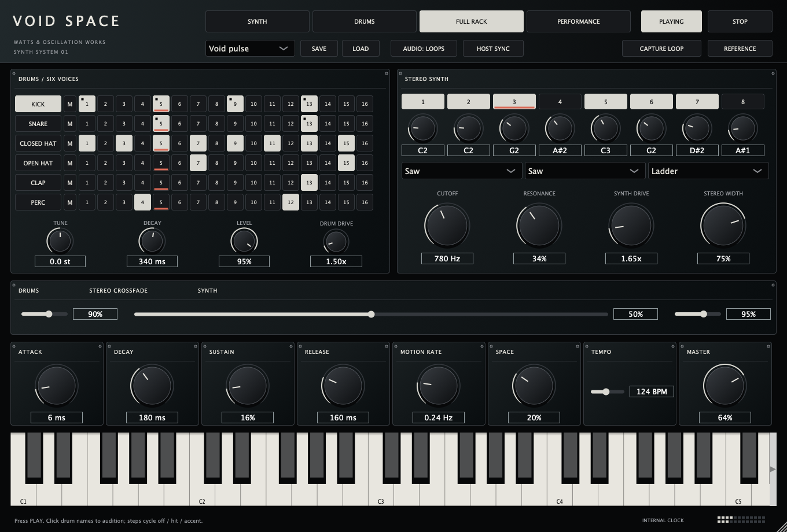Click the Synth Drive knob

[631, 226]
